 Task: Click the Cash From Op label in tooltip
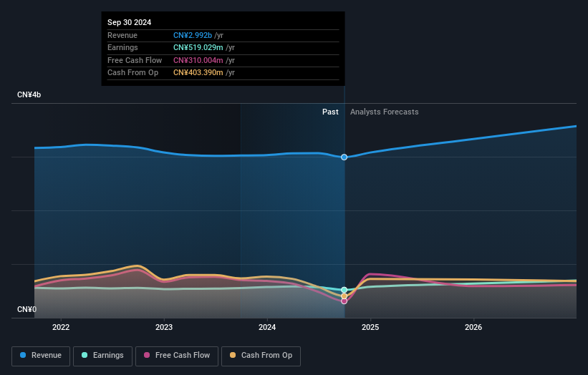[132, 73]
